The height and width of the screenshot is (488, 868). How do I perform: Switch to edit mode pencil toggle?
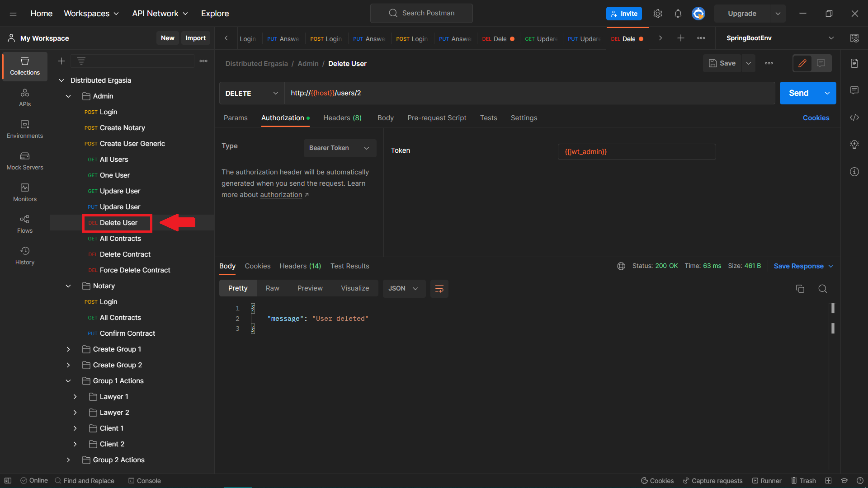pos(802,63)
